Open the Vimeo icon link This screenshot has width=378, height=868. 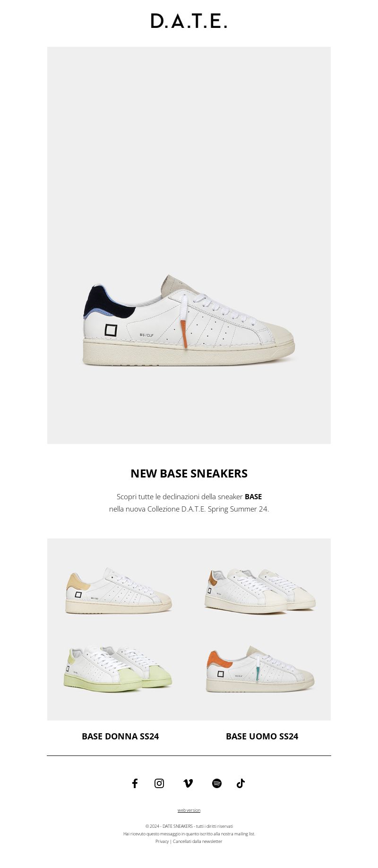point(188,783)
